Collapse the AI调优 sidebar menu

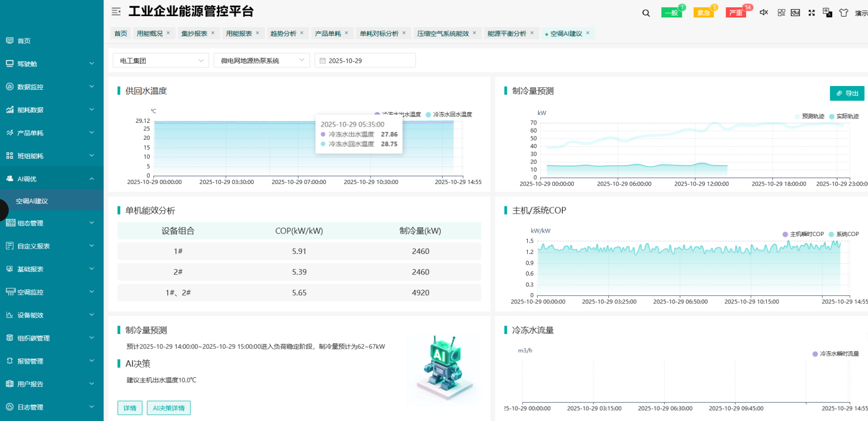pyautogui.click(x=52, y=179)
